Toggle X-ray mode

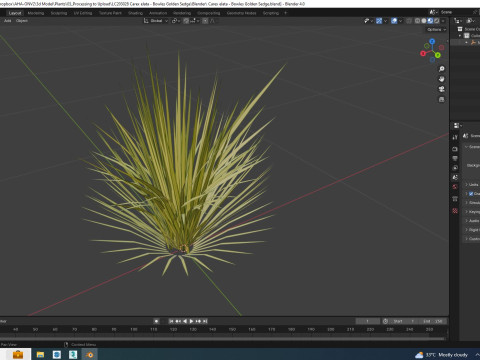pyautogui.click(x=409, y=21)
